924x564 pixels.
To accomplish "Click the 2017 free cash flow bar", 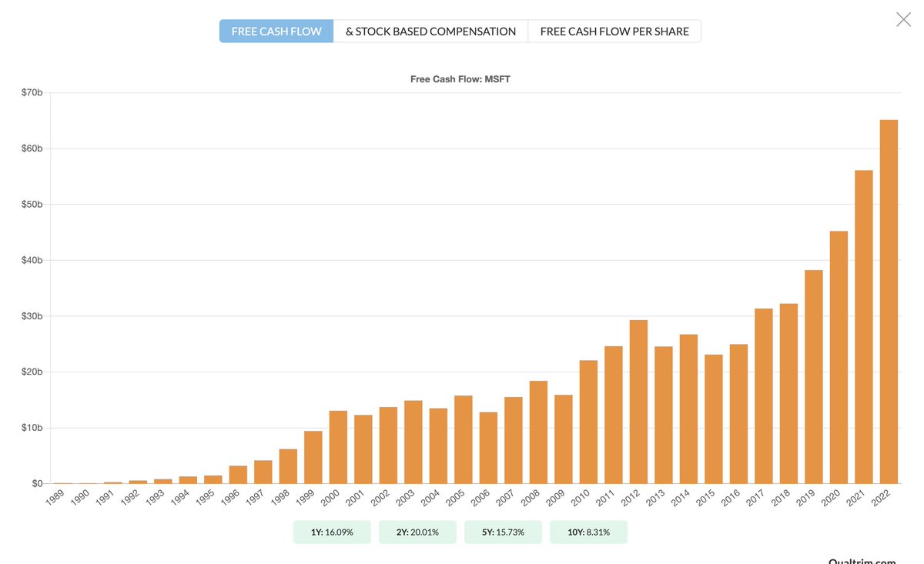I will [x=764, y=396].
